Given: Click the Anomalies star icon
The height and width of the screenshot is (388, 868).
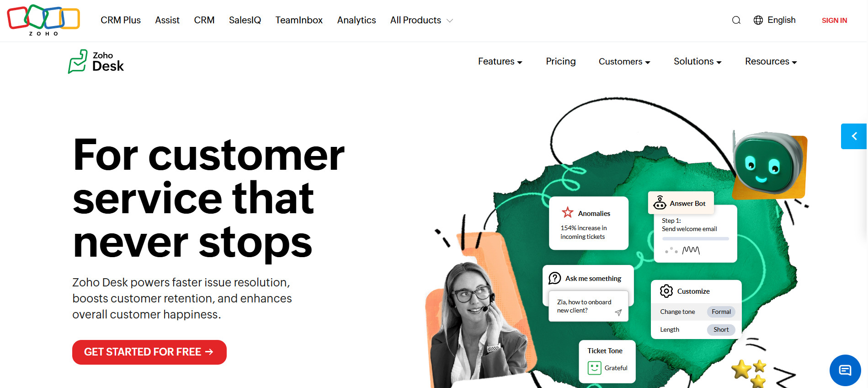Looking at the screenshot, I should pos(567,213).
